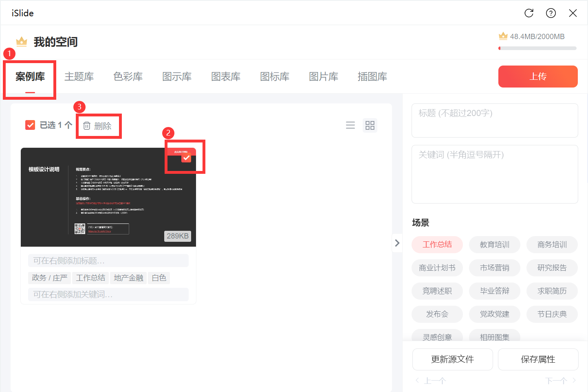Screen dimensions: 588x392
Task: Collapse the right properties panel arrow
Action: [x=397, y=243]
